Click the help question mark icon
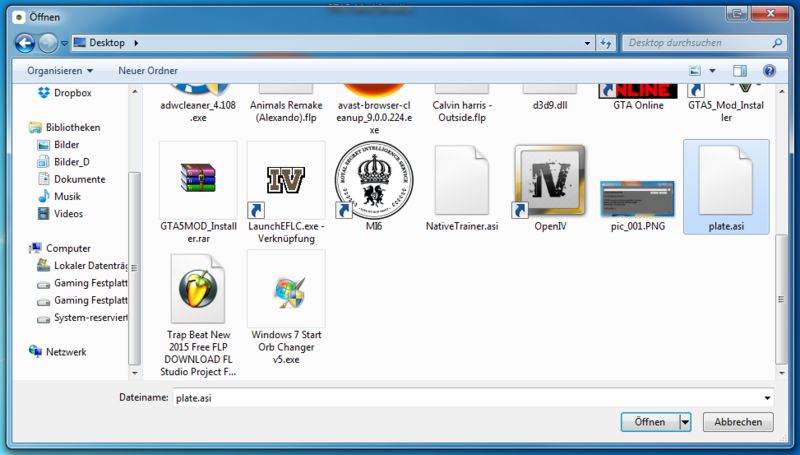This screenshot has height=455, width=800. tap(769, 71)
